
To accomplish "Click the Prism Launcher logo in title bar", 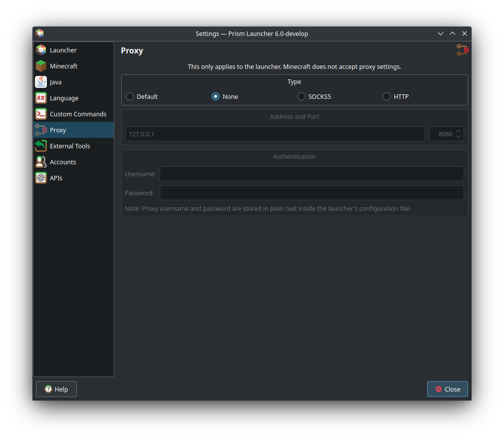I will coord(39,33).
